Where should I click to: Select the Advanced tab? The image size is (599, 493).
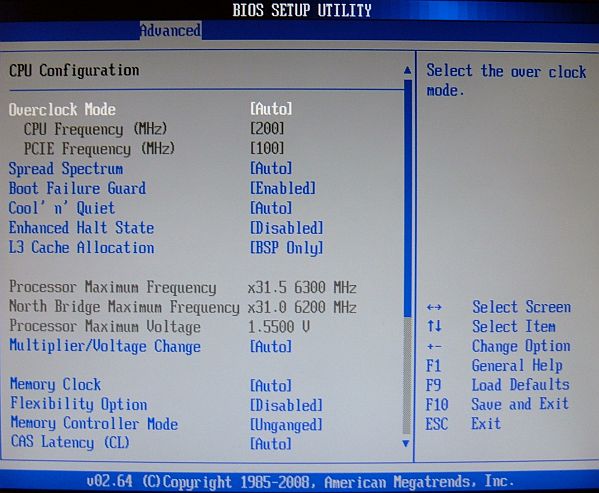point(170,30)
